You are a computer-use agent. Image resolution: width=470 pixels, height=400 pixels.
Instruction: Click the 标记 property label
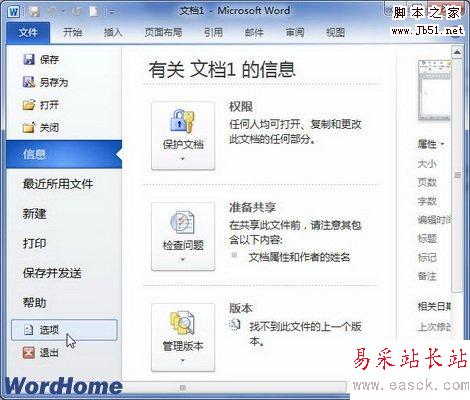(x=427, y=257)
